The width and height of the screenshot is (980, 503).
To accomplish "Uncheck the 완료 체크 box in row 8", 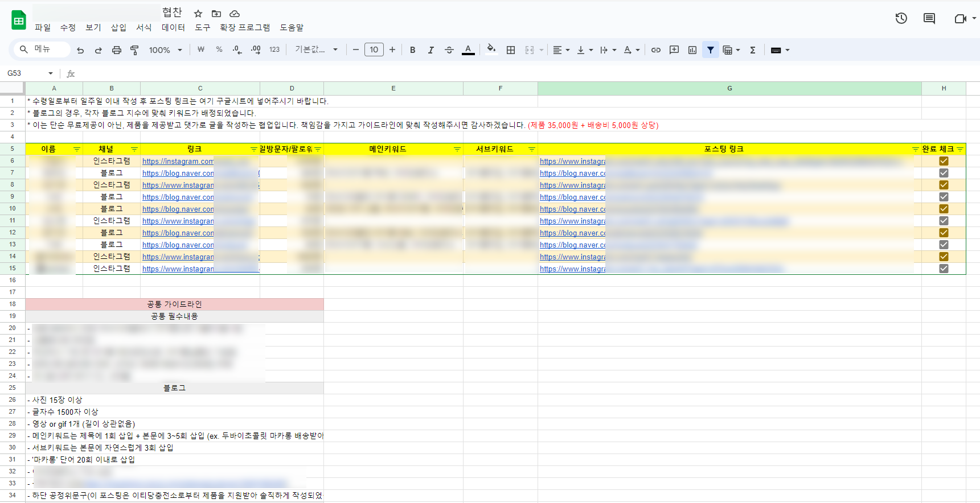I will [x=944, y=185].
